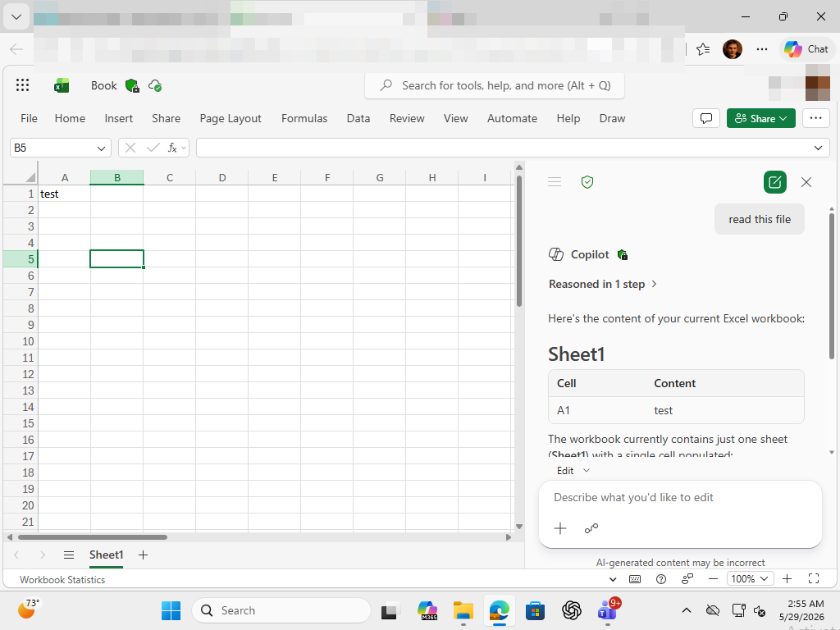Image resolution: width=840 pixels, height=630 pixels.
Task: Select the Sheet1 tab
Action: pos(106,555)
